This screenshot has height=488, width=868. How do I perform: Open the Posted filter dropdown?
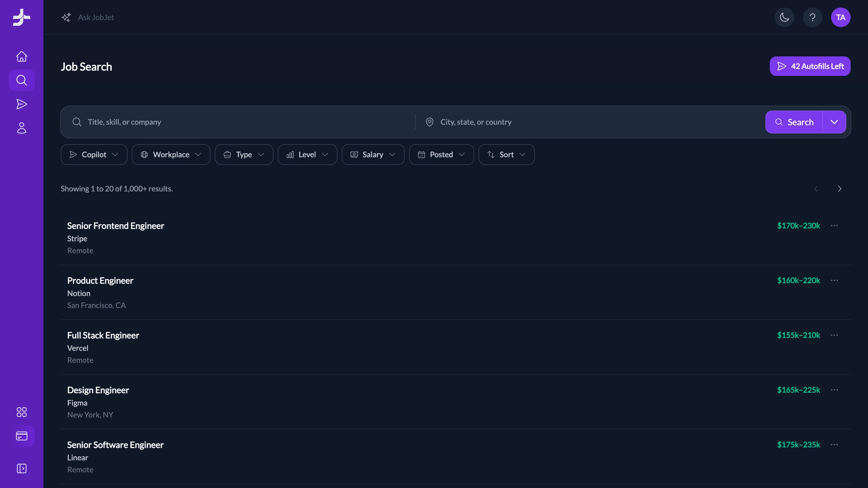tap(441, 155)
